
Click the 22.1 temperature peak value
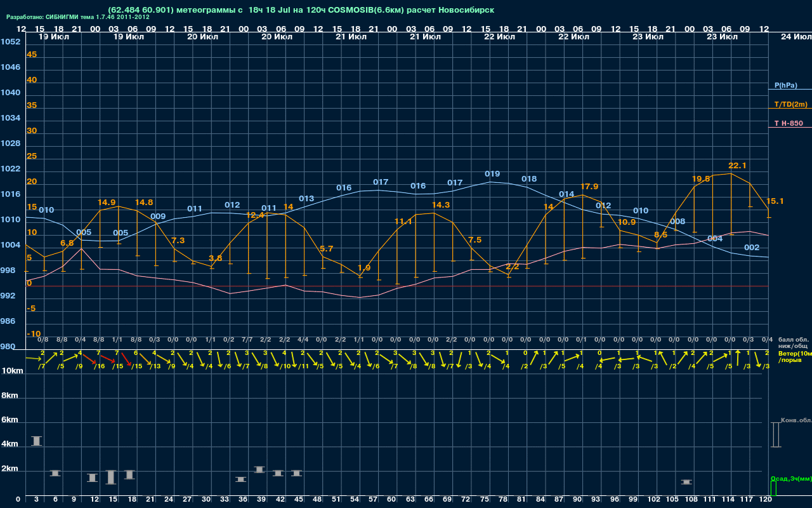tap(737, 166)
